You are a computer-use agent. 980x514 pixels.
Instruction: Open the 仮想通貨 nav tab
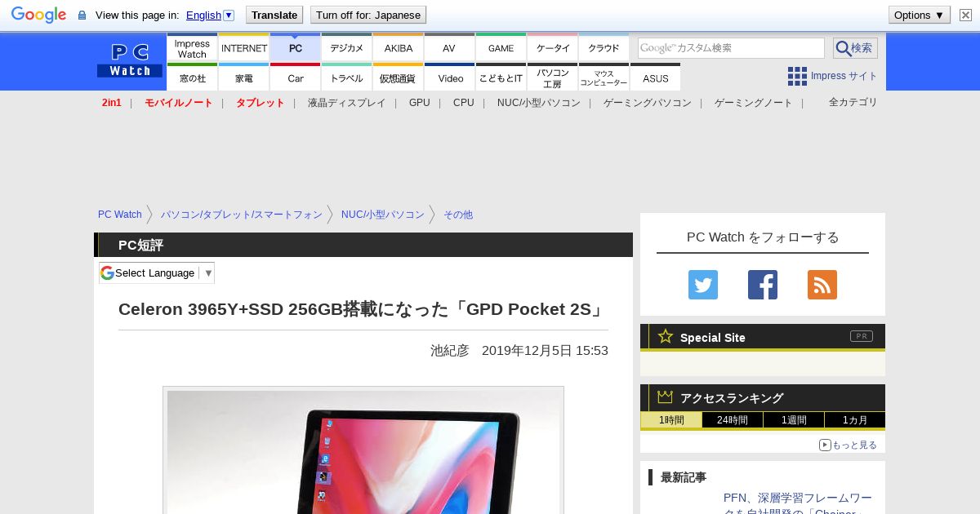coord(399,78)
